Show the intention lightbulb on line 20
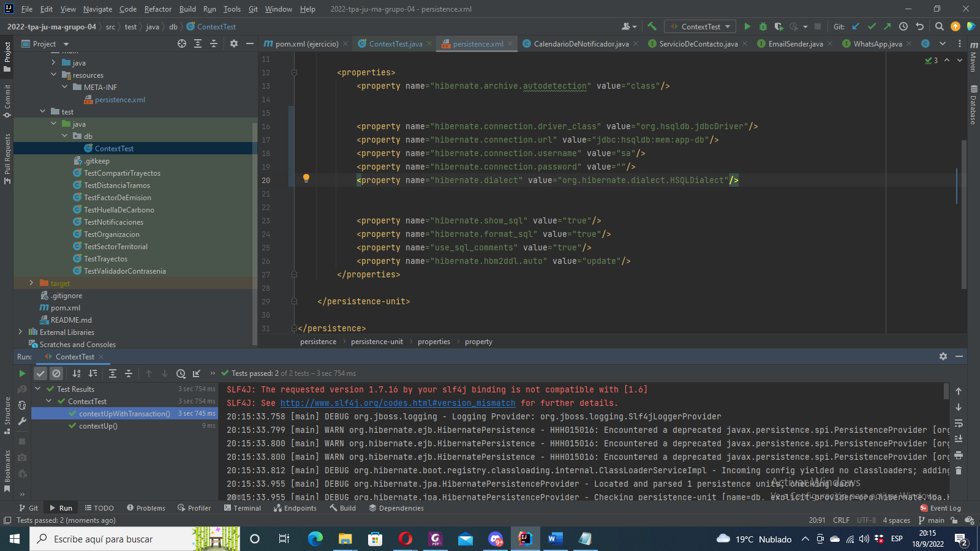This screenshot has width=980, height=551. point(306,179)
